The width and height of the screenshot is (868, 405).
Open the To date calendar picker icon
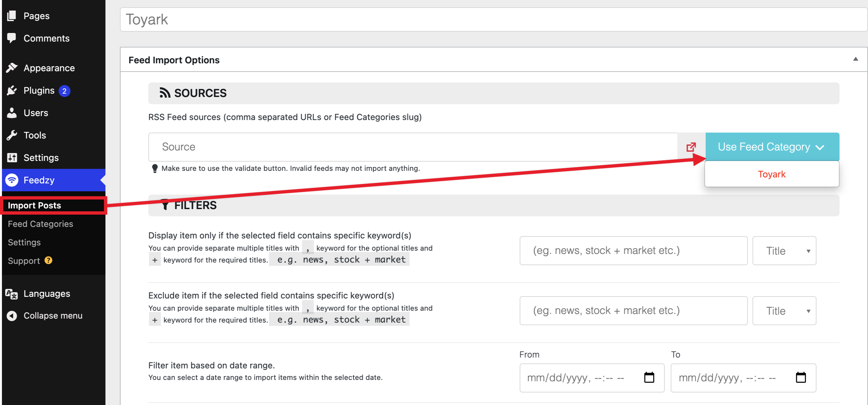pos(801,377)
